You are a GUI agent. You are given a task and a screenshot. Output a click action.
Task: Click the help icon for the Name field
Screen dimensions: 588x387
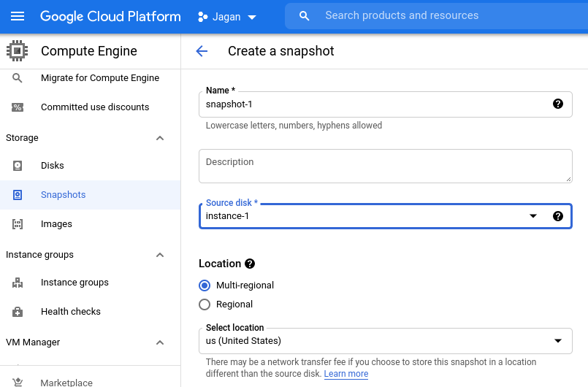point(558,104)
